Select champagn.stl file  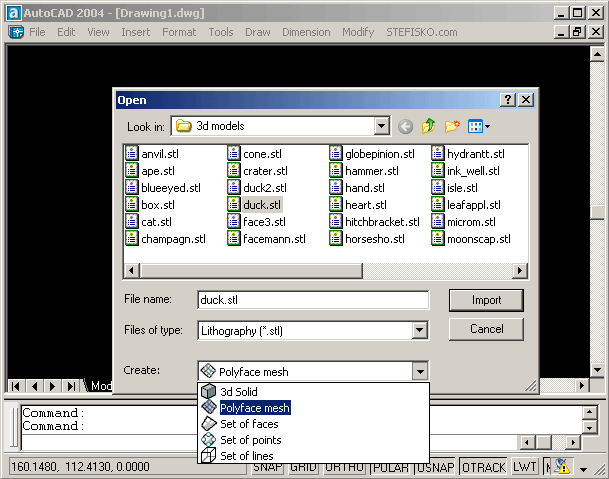tap(165, 239)
